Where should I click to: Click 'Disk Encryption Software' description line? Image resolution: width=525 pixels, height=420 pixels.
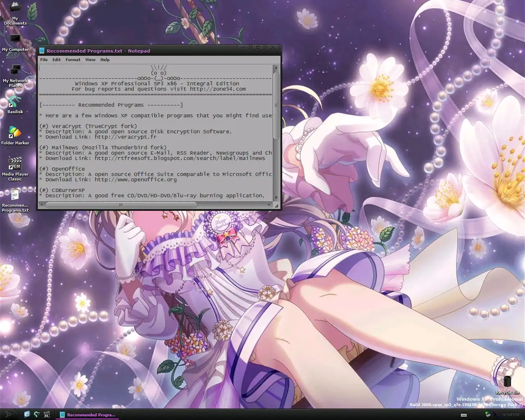coord(136,132)
